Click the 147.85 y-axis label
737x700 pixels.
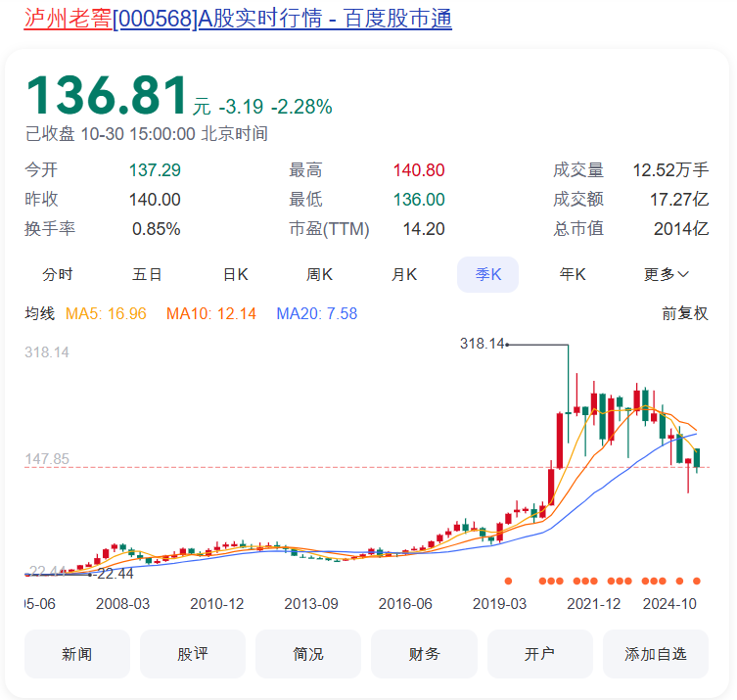[47, 459]
